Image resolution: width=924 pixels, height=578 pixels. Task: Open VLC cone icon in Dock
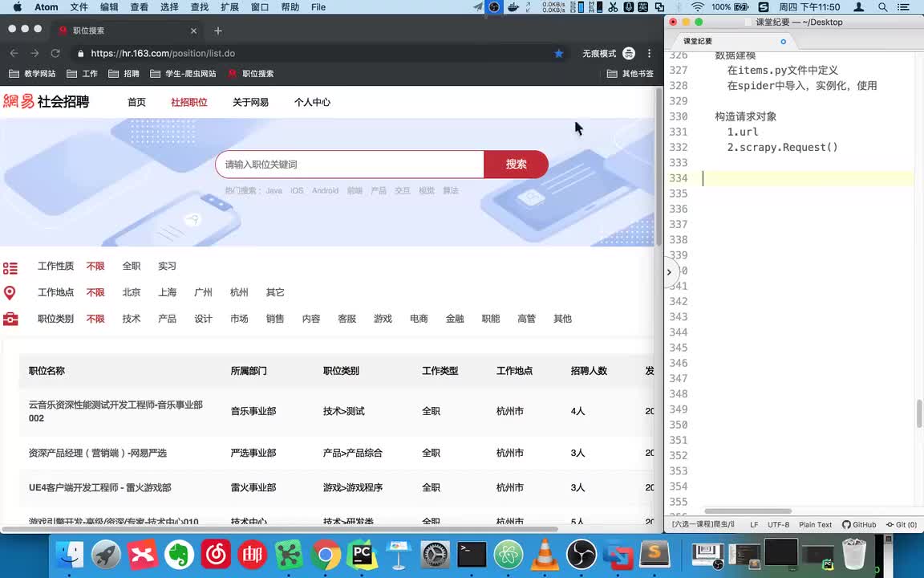pyautogui.click(x=545, y=555)
